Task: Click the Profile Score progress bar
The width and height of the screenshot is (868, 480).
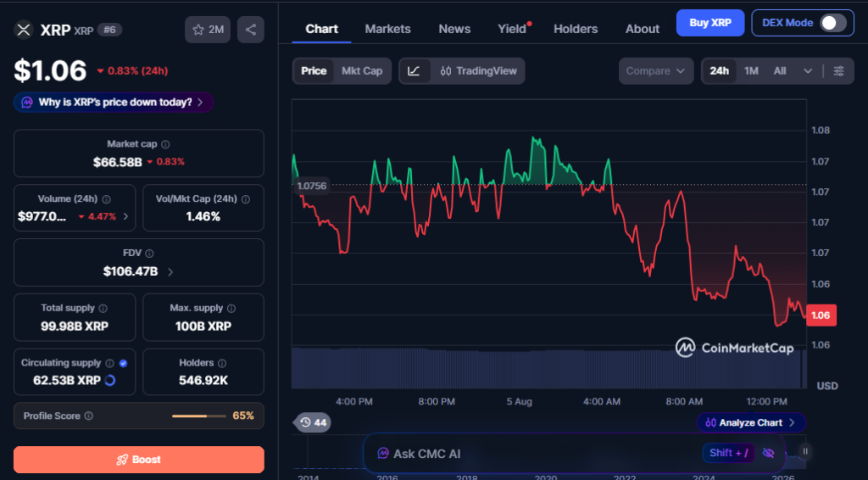Action: (198, 416)
